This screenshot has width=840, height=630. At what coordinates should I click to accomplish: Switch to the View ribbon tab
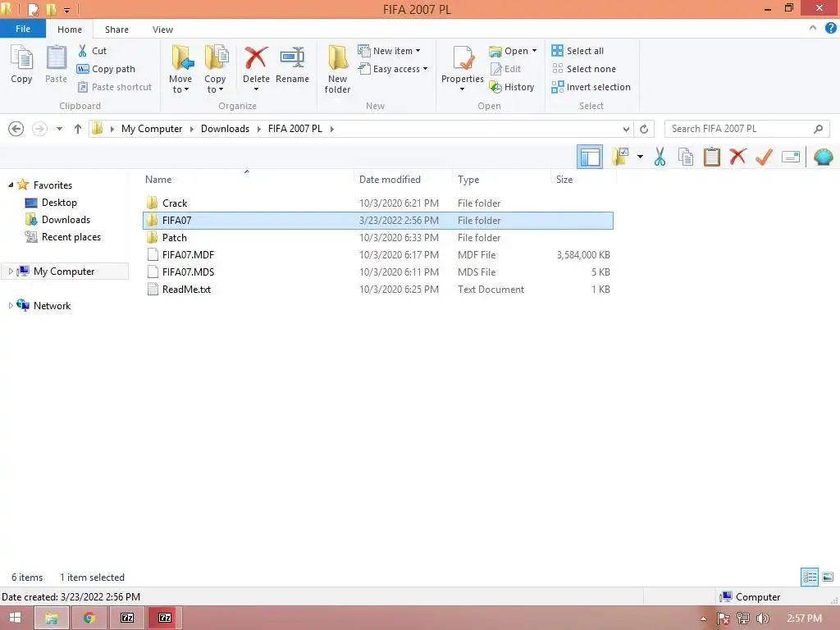[162, 30]
